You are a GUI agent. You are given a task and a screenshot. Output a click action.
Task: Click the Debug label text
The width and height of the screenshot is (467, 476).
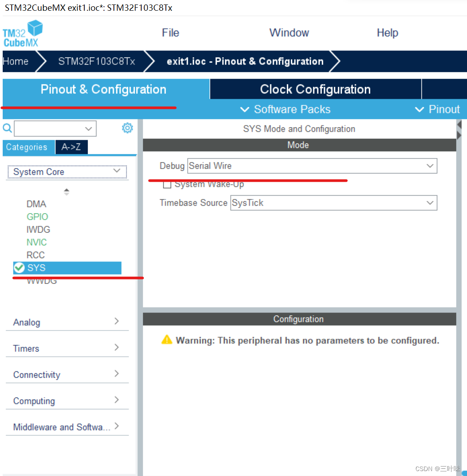tap(172, 166)
